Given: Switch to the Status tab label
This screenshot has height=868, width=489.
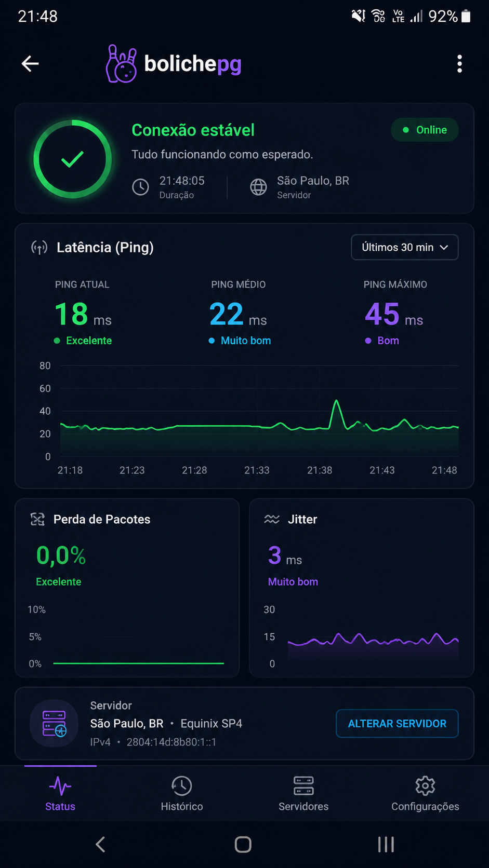Looking at the screenshot, I should [x=60, y=806].
